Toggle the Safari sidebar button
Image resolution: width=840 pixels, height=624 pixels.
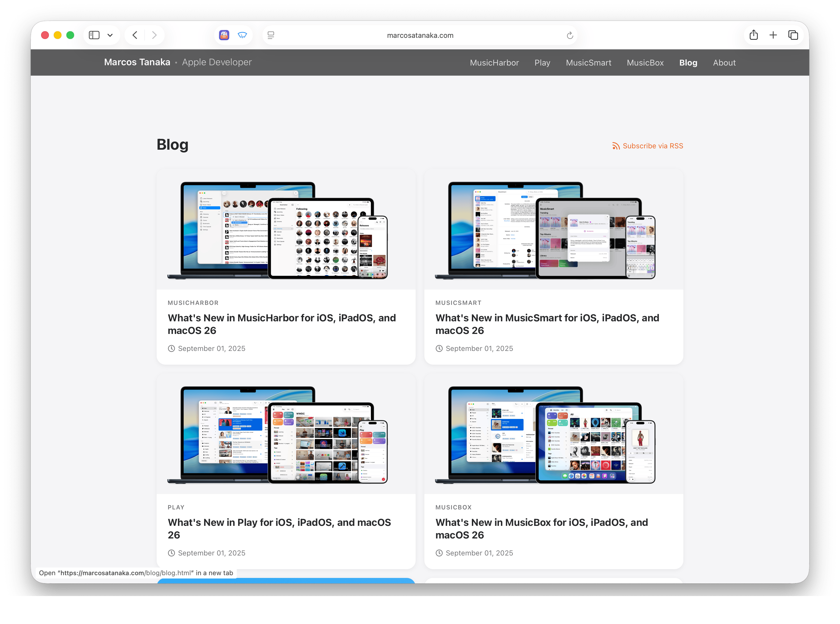click(x=94, y=35)
